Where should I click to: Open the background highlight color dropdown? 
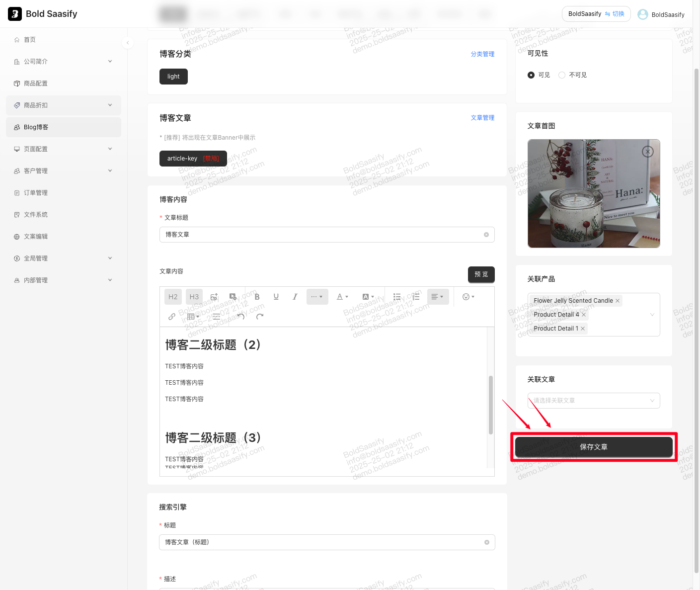368,297
